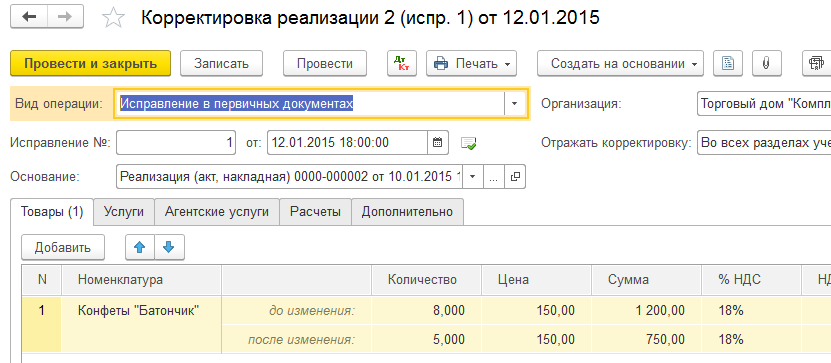This screenshot has height=363, width=831.
Task: Select Конфеты "Батончик" cell
Action: pos(142,324)
